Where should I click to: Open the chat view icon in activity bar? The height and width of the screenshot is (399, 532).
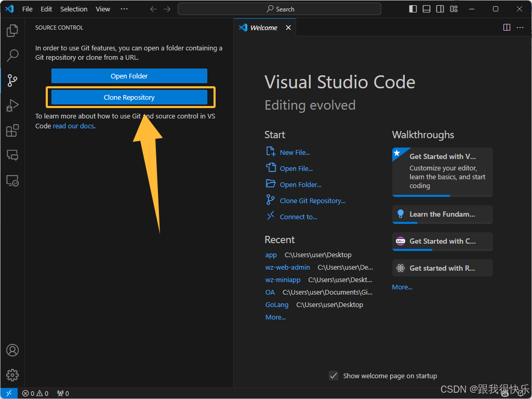(12, 155)
